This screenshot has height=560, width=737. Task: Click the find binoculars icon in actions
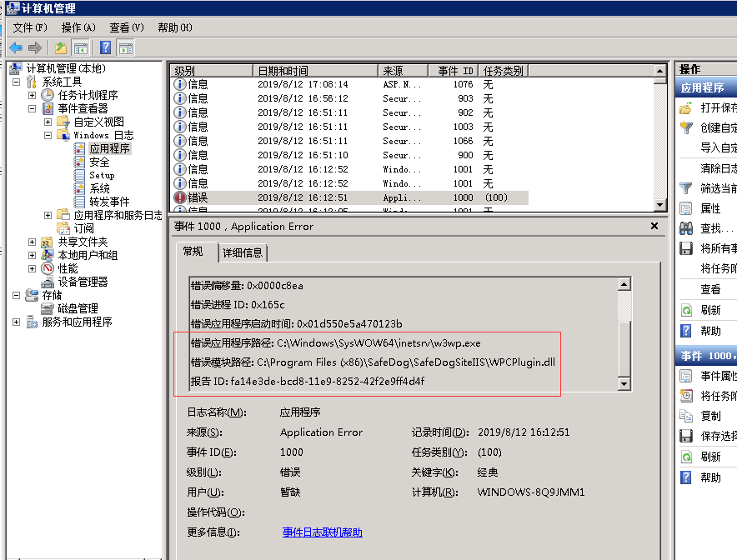686,228
